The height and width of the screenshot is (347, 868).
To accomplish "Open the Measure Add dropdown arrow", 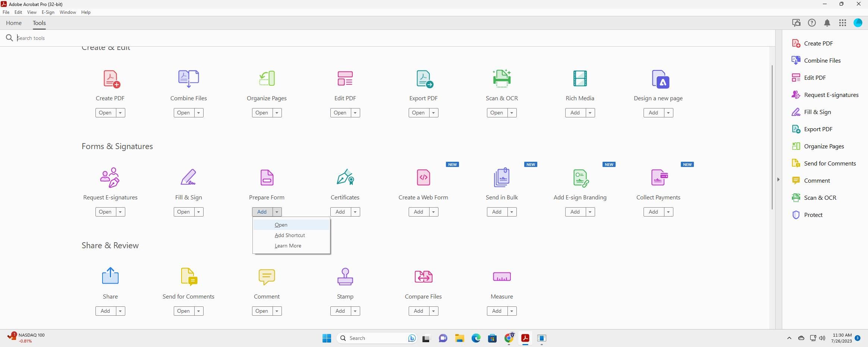I will [x=512, y=311].
